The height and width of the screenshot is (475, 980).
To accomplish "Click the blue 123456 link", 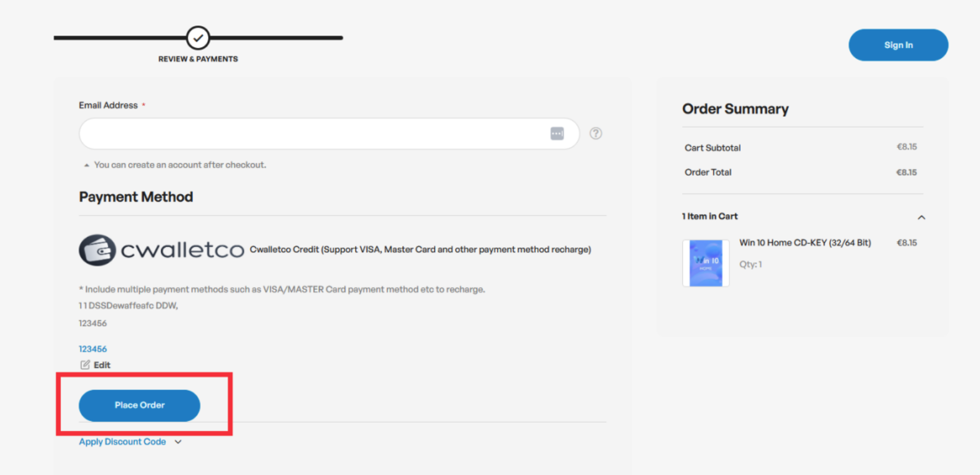I will click(93, 349).
